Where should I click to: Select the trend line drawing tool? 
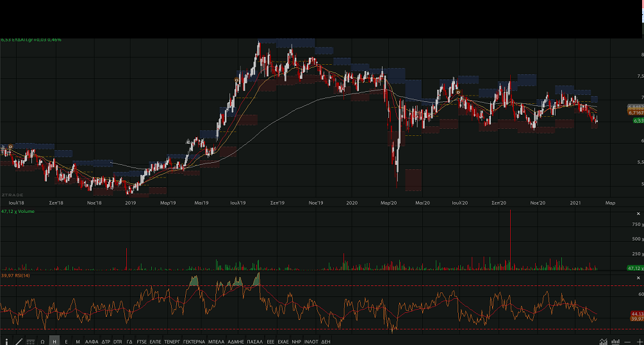tap(18, 342)
